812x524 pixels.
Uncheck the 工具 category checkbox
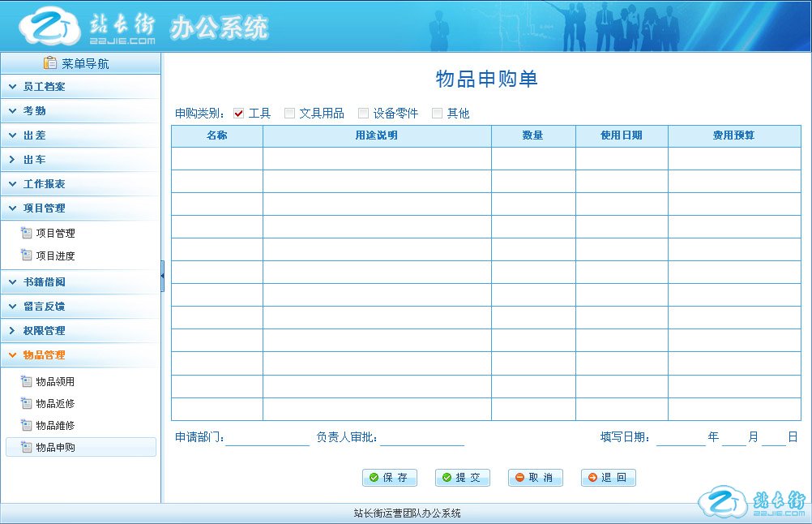(238, 114)
